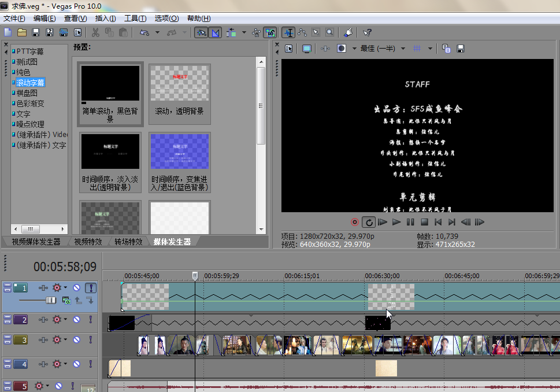
Task: Open the 插入(I) menu
Action: [105, 19]
